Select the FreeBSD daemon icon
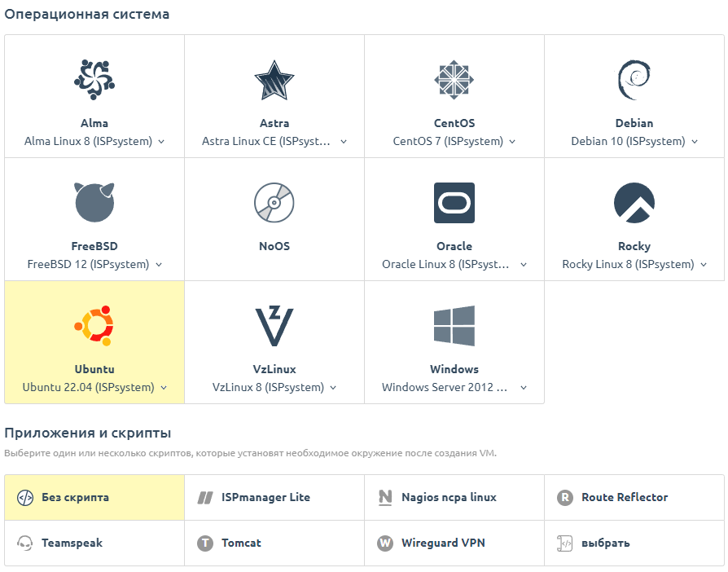 pos(94,202)
